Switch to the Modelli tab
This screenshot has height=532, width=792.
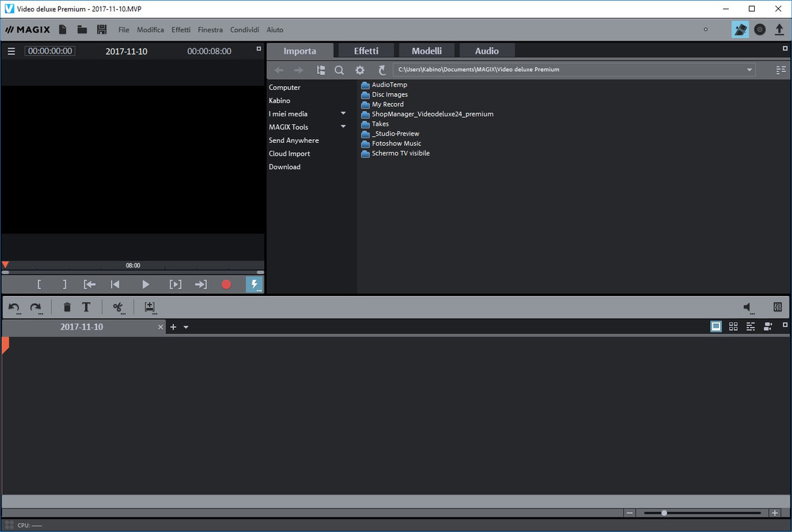(427, 51)
